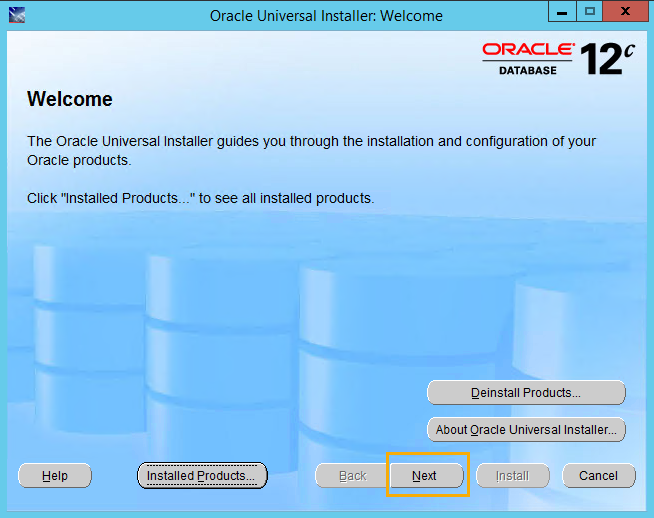Cancel the Oracle installer
Screen dimensions: 654x518
[599, 475]
